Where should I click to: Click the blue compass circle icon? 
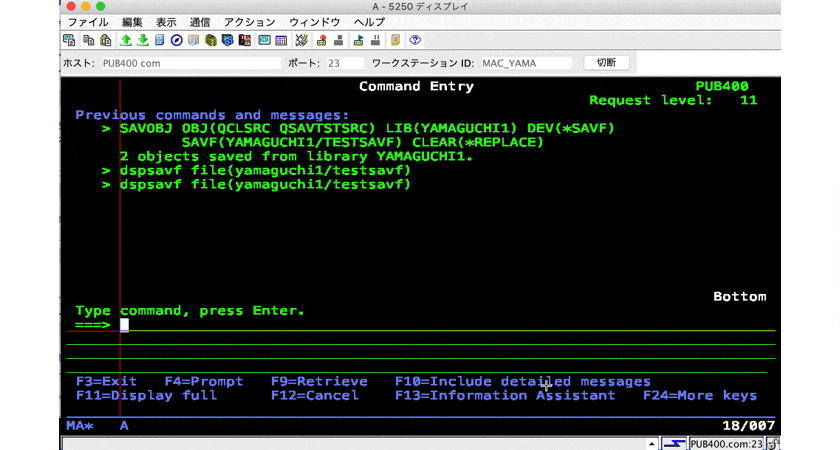[x=177, y=40]
